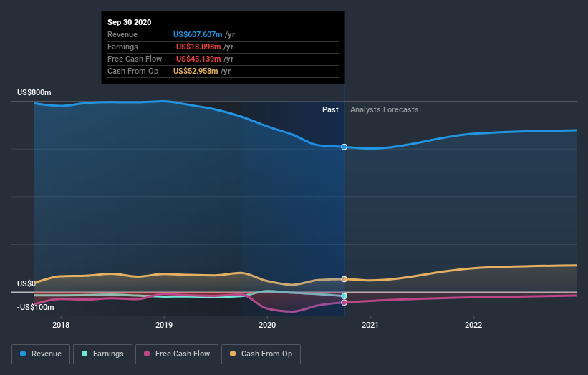Click the Sep 30 2020 tooltip date
Viewport: 588px width, 375px height.
(130, 22)
